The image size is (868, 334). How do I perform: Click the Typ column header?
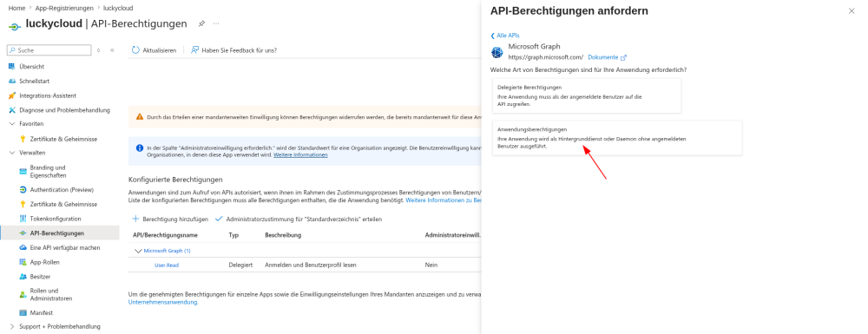tap(233, 235)
